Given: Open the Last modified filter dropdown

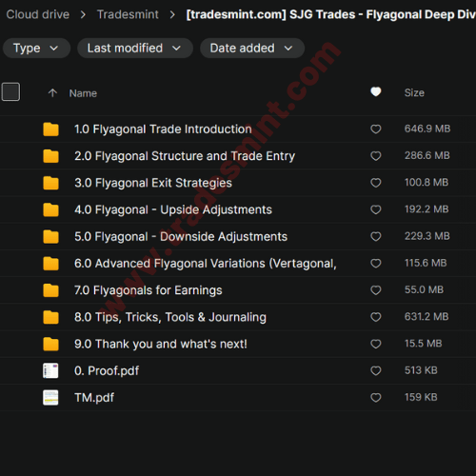Looking at the screenshot, I should 135,49.
